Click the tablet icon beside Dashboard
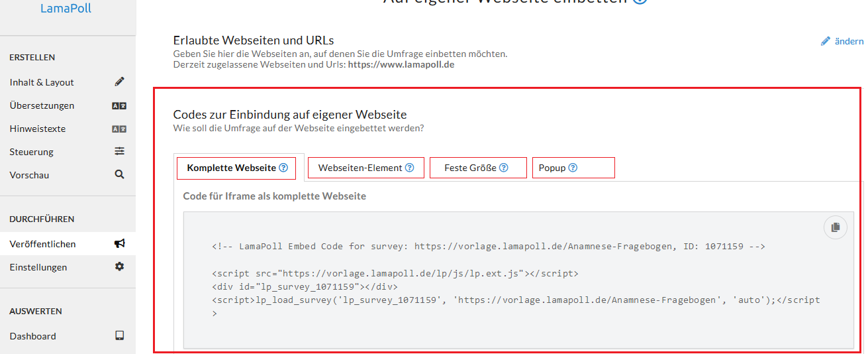The width and height of the screenshot is (868, 354). [119, 335]
